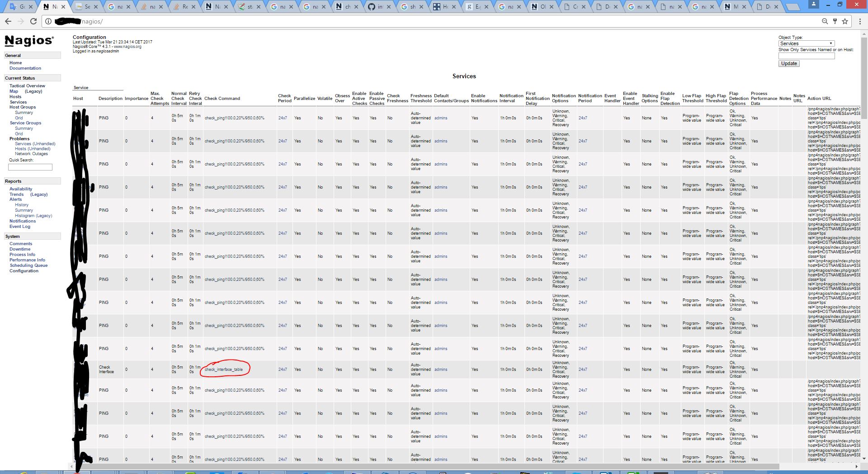The width and height of the screenshot is (868, 474).
Task: Reload the Nagios page
Action: 33,21
